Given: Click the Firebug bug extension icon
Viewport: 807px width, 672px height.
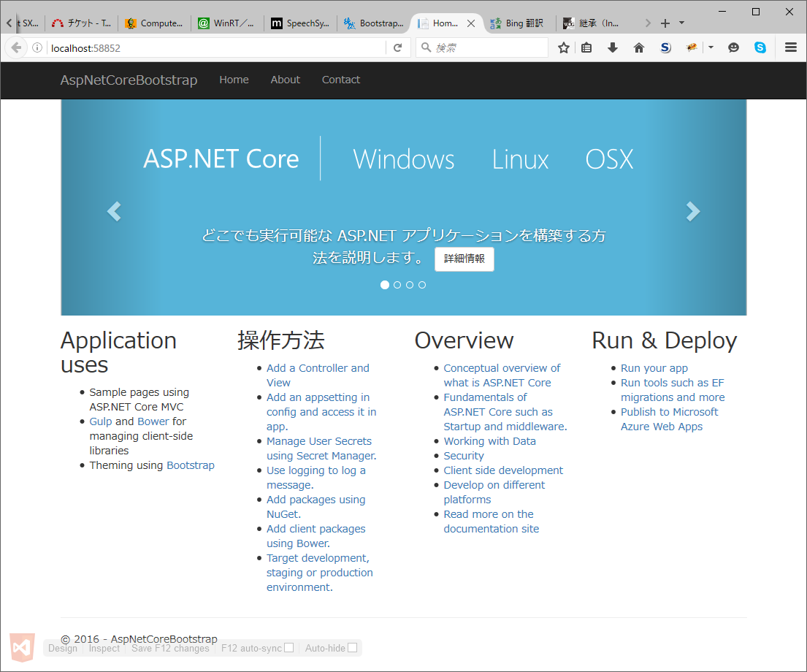Looking at the screenshot, I should click(x=692, y=48).
